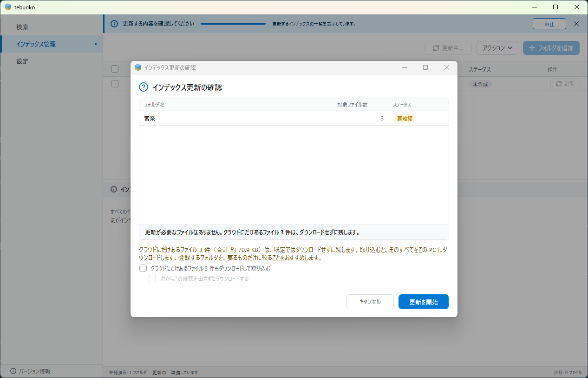Minimize the インデックス更新の確認 dialog
Image resolution: width=588 pixels, height=378 pixels.
coord(405,67)
